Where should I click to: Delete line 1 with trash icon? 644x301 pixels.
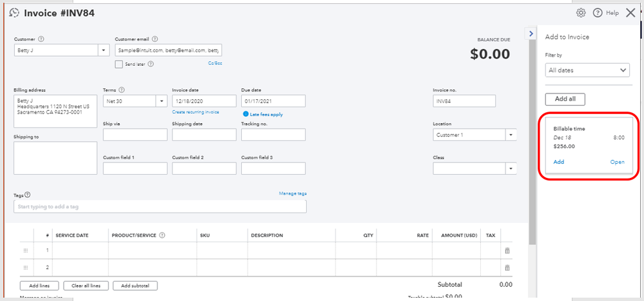click(x=507, y=250)
